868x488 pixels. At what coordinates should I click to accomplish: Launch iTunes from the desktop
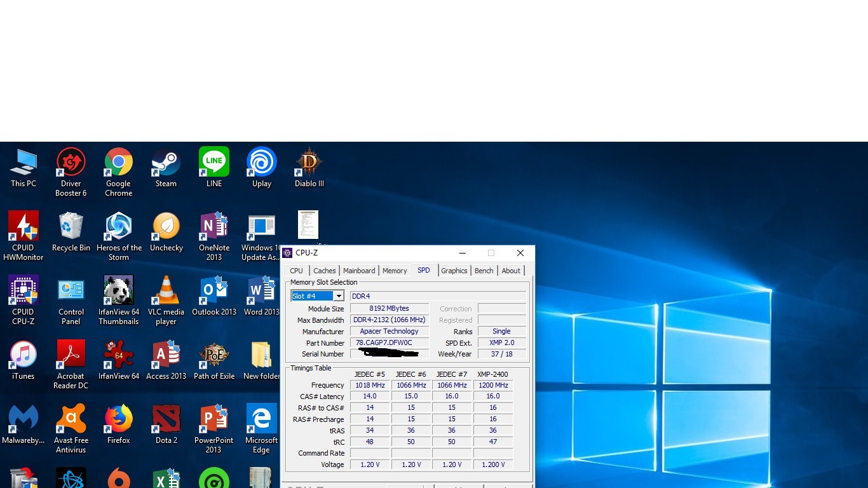click(24, 360)
